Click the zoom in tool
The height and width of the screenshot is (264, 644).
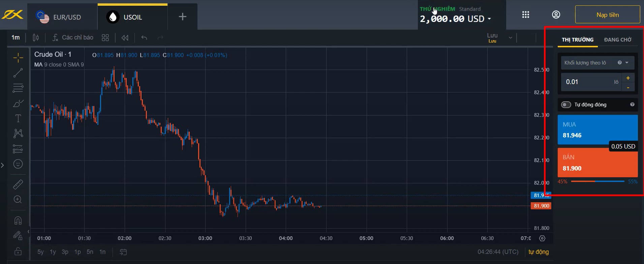tap(18, 200)
